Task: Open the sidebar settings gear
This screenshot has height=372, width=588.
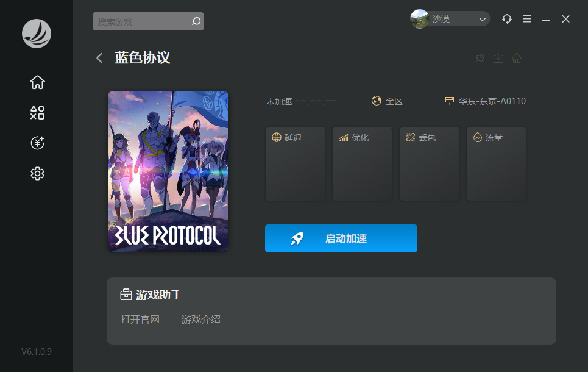Action: [x=38, y=173]
